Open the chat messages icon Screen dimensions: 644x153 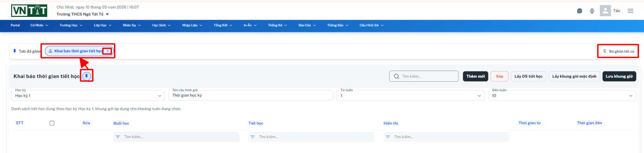pos(580,11)
